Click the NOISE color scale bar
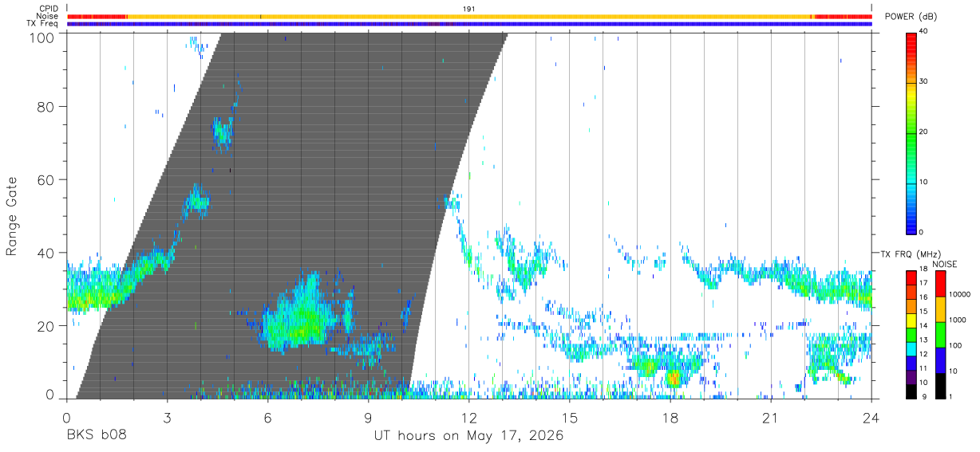This screenshot has height=452, width=980. pyautogui.click(x=940, y=334)
